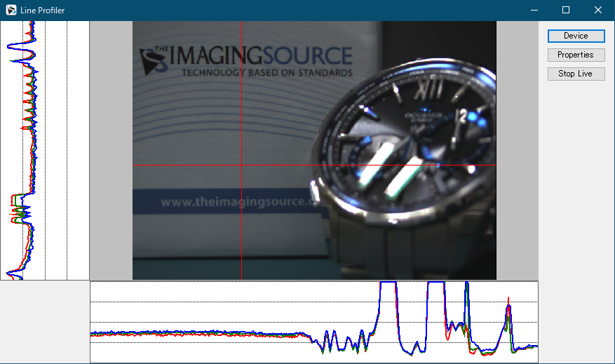The width and height of the screenshot is (615, 364).
Task: Click the Device button
Action: coord(576,36)
